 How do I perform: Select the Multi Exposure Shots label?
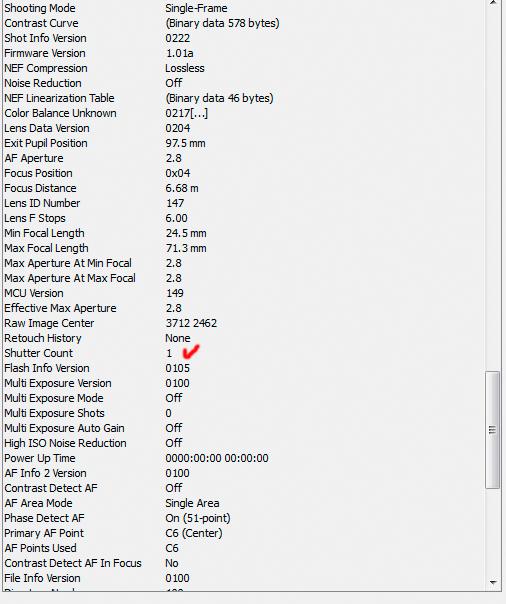[x=54, y=414]
